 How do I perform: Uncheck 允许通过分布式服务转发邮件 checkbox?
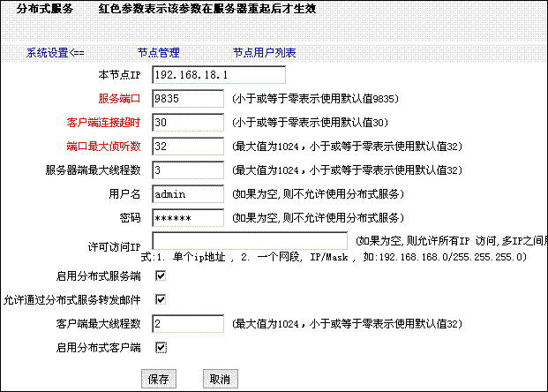pos(161,300)
